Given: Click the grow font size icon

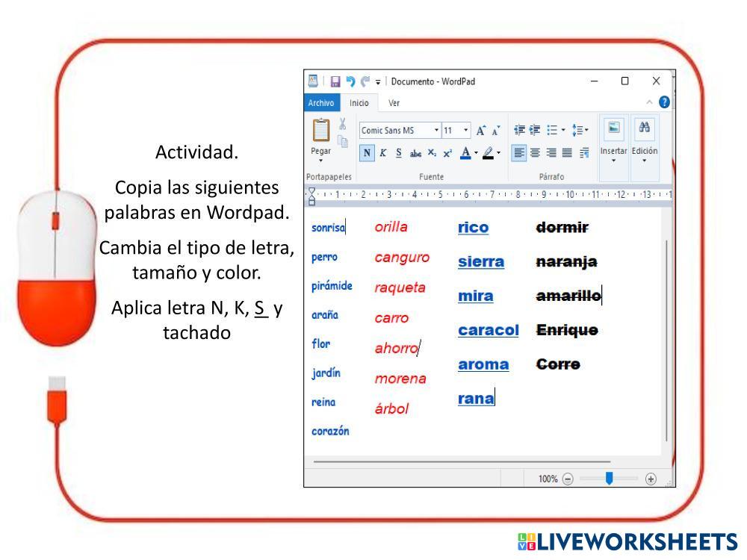Looking at the screenshot, I should click(481, 130).
